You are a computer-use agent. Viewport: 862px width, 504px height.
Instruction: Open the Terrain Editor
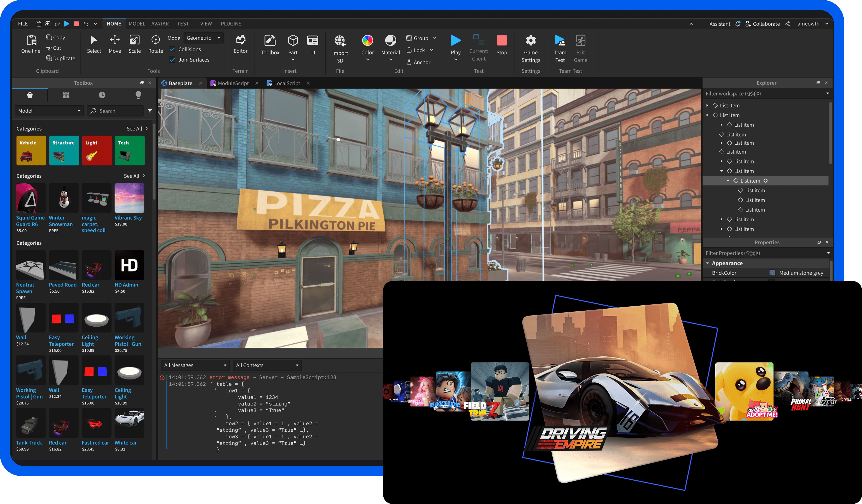tap(241, 44)
